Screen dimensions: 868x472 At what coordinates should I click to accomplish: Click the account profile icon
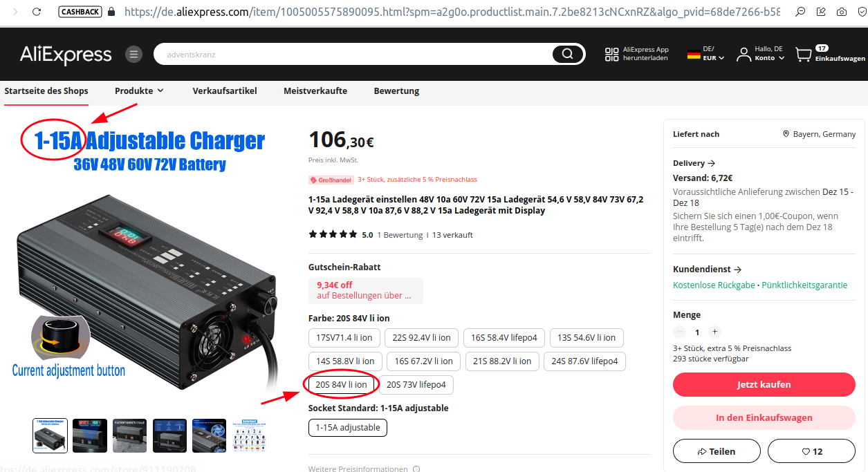coord(744,54)
